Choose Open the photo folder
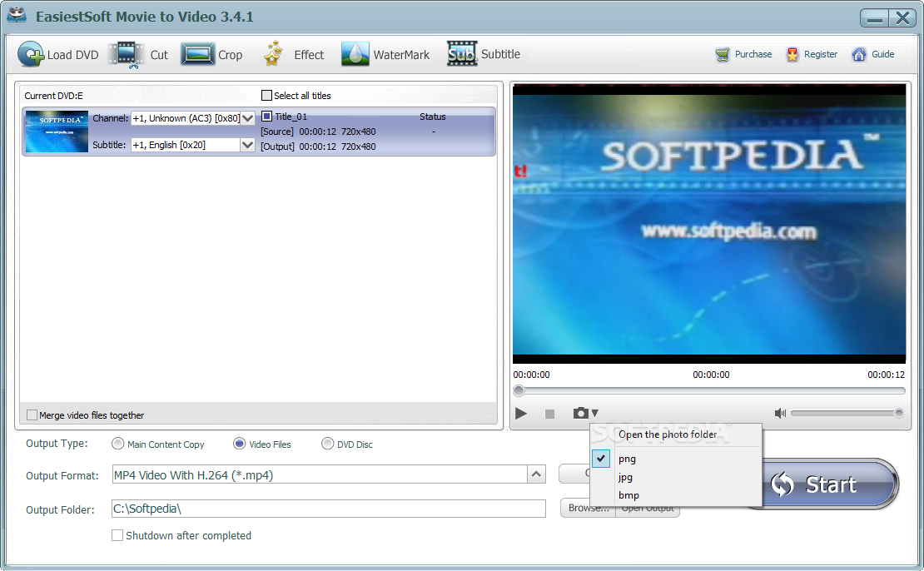924x571 pixels. tap(668, 434)
